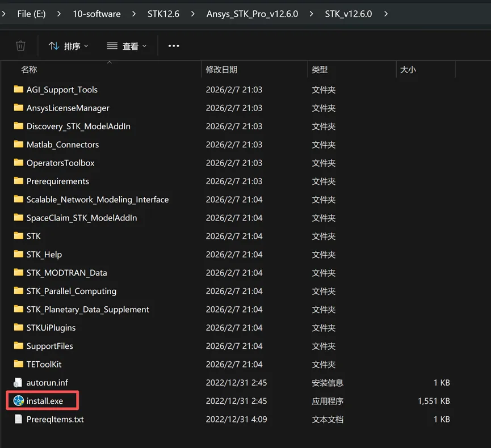The width and height of the screenshot is (491, 448).
Task: Click the STK_Help name text
Action: click(44, 255)
